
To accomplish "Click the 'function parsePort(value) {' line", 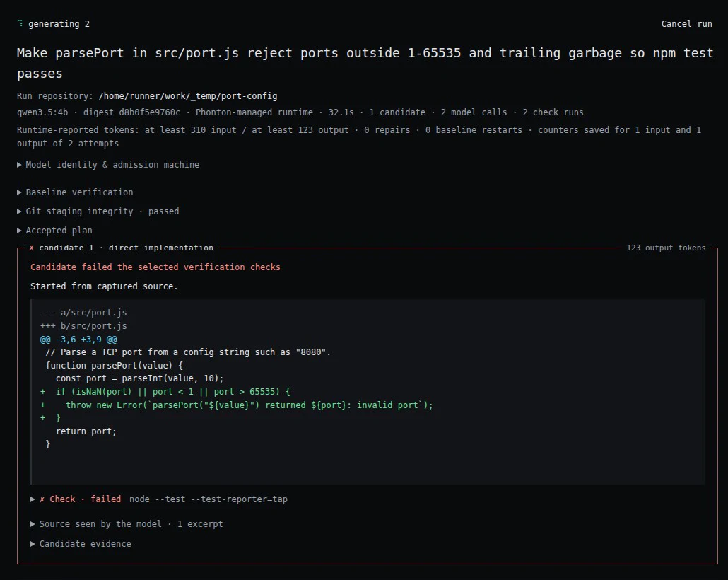I will (x=115, y=365).
